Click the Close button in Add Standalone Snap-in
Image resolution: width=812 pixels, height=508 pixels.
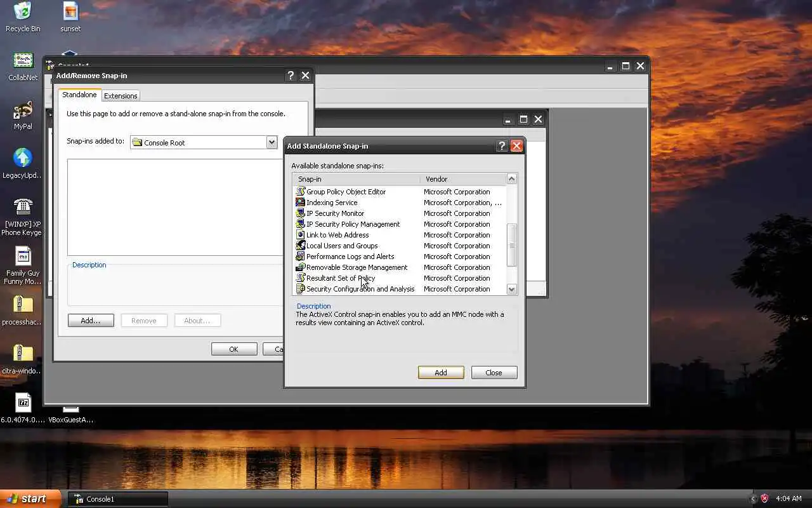tap(494, 373)
